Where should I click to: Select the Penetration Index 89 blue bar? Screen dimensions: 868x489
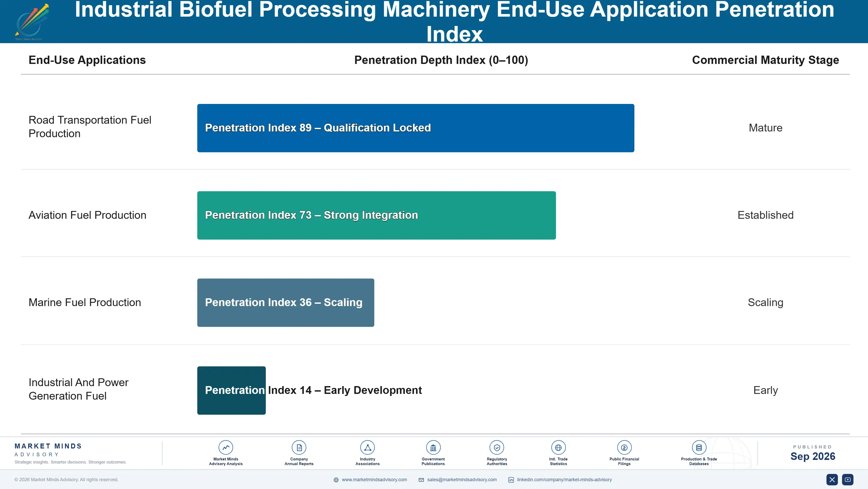[x=416, y=128]
